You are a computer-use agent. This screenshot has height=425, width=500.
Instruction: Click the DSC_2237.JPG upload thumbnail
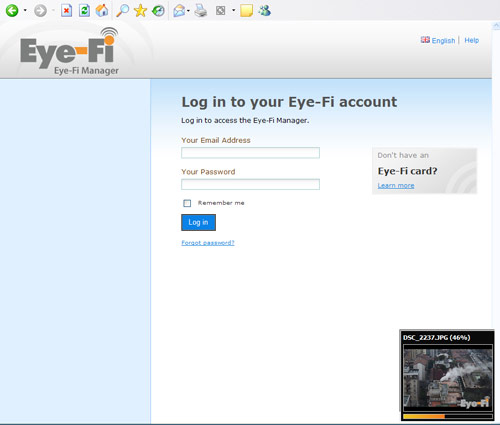(x=448, y=378)
